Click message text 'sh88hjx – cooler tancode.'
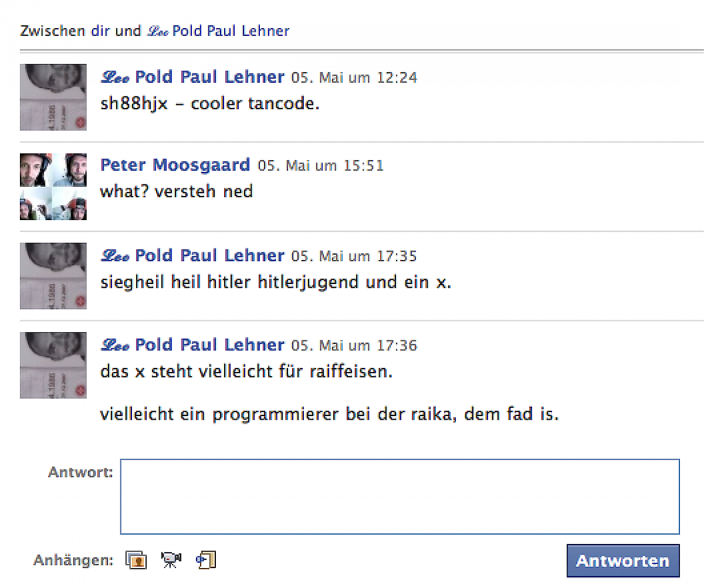The image size is (704, 588). [x=210, y=104]
